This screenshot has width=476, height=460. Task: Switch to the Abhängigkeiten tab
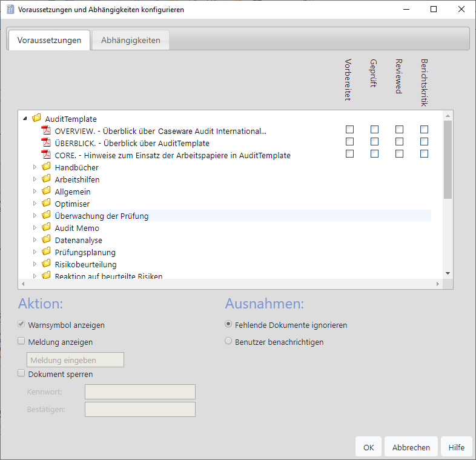[130, 41]
